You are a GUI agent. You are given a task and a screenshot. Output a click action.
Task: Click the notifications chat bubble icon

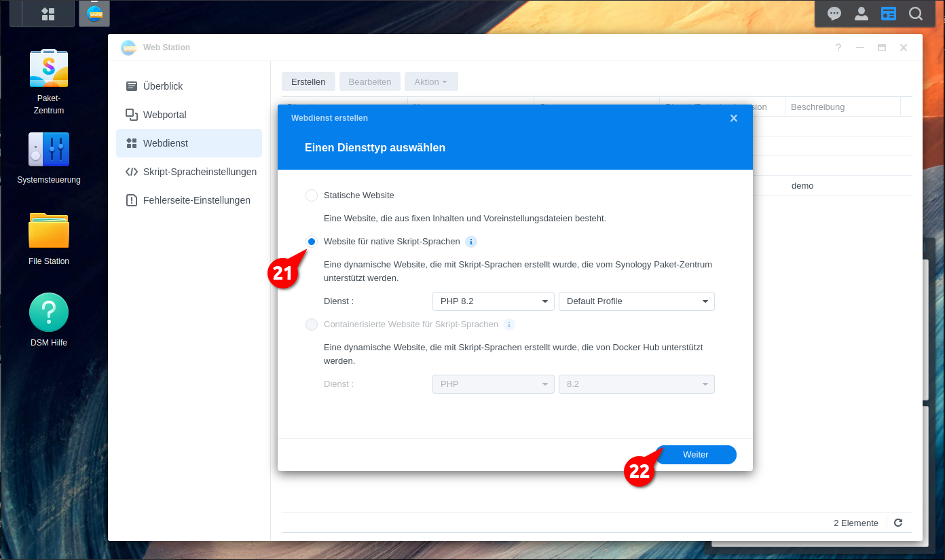click(834, 14)
